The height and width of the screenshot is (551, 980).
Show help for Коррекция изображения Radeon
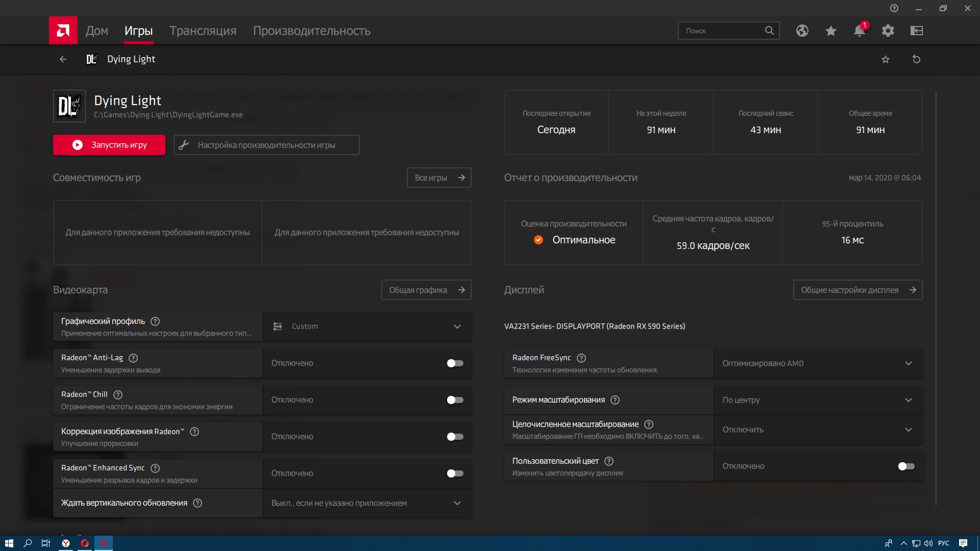pos(194,432)
